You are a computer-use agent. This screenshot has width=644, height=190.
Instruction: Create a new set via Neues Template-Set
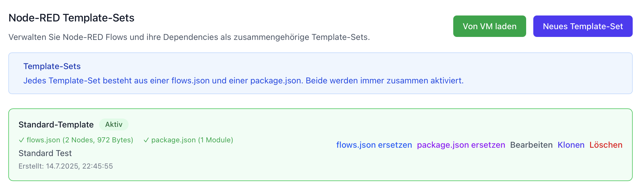click(583, 26)
